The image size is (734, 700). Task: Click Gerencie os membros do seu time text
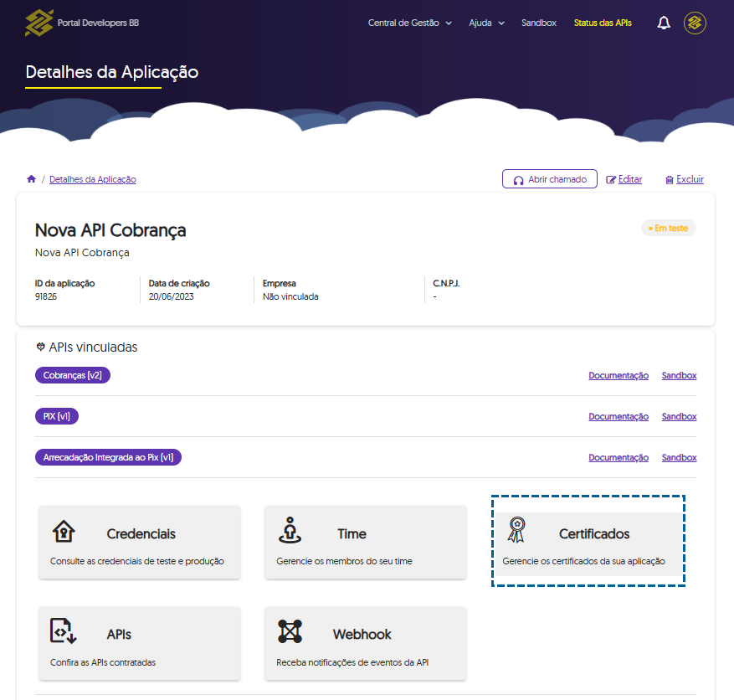click(x=344, y=561)
